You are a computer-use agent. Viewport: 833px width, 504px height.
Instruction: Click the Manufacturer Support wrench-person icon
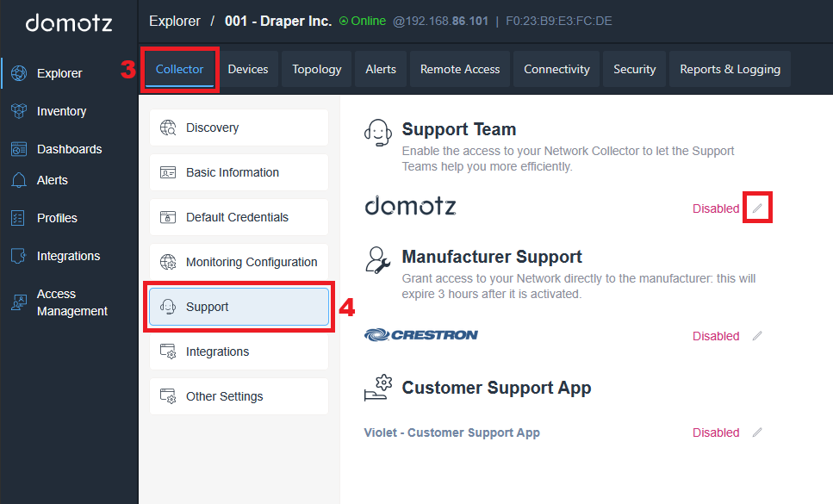pos(377,260)
